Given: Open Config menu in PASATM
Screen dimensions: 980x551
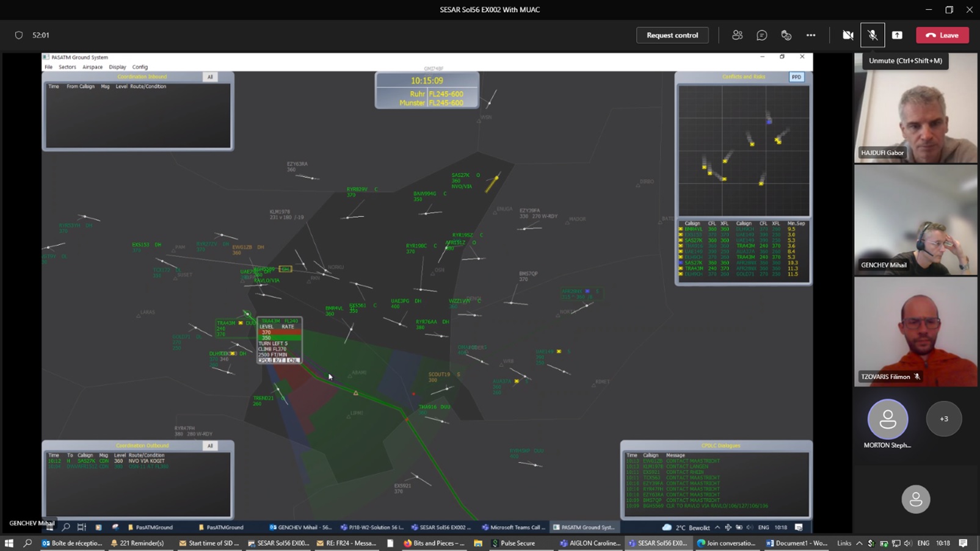Looking at the screenshot, I should click(140, 67).
